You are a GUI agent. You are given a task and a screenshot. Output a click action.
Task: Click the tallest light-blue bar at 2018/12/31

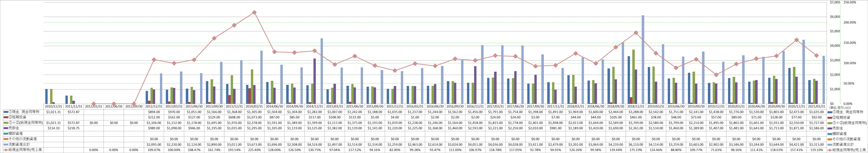click(x=643, y=59)
